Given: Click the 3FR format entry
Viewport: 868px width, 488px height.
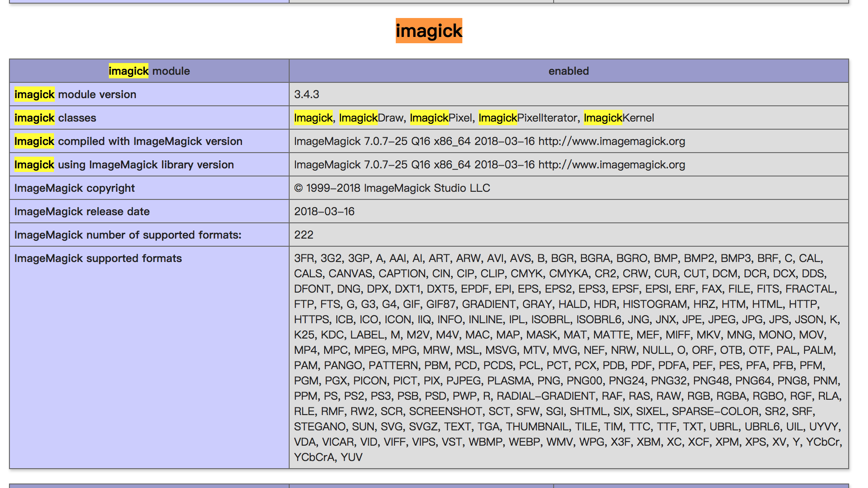Looking at the screenshot, I should click(304, 258).
